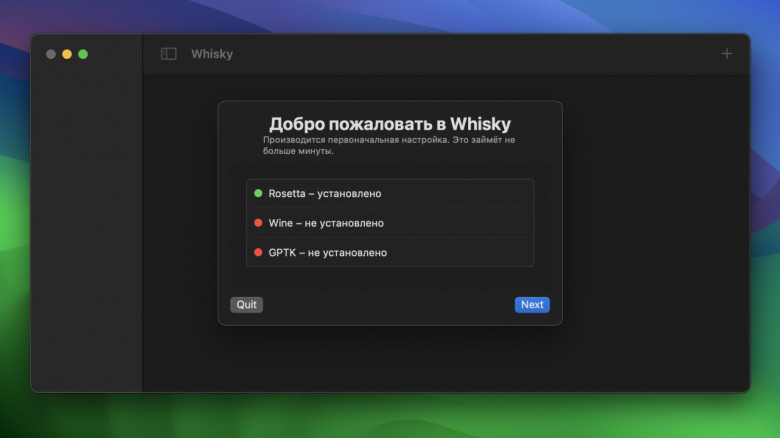Screen dimensions: 780x438
Task: Click the green status dot beside Rosetta
Action: [258, 193]
